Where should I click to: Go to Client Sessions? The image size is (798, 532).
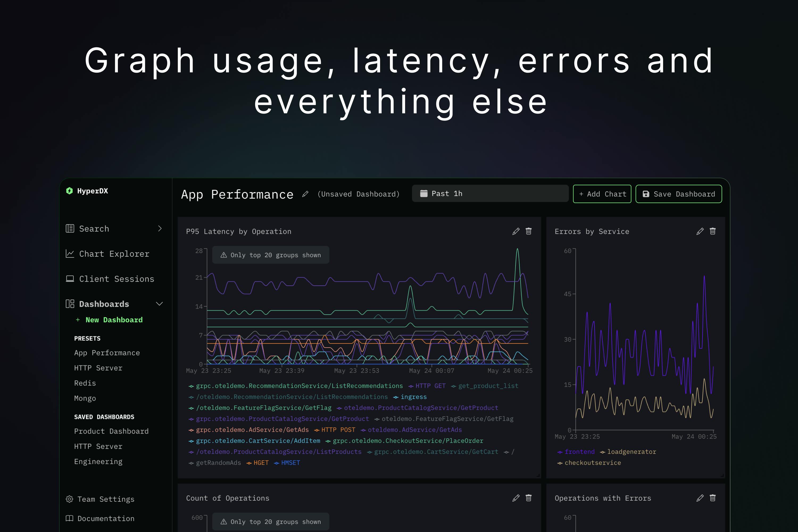117,279
